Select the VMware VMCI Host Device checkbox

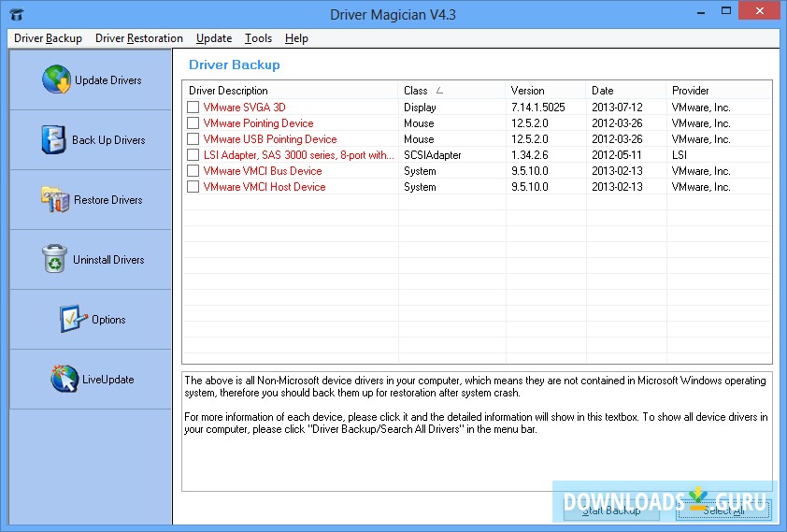[193, 187]
